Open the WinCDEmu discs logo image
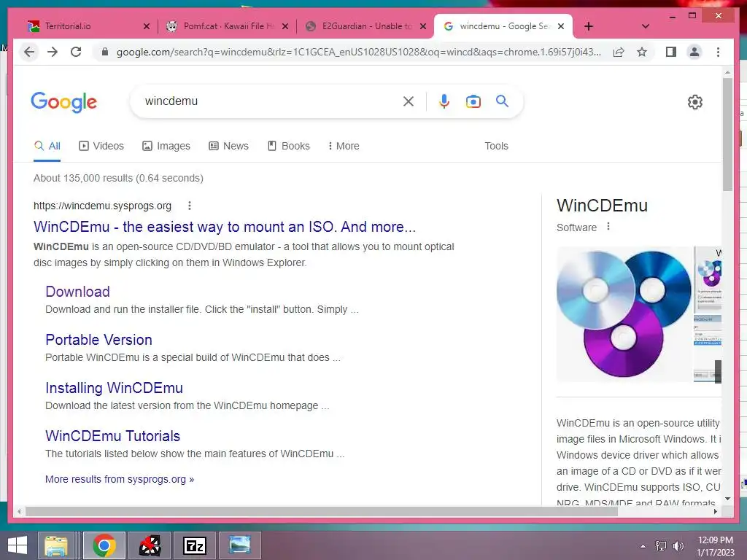This screenshot has width=747, height=560. tap(624, 314)
